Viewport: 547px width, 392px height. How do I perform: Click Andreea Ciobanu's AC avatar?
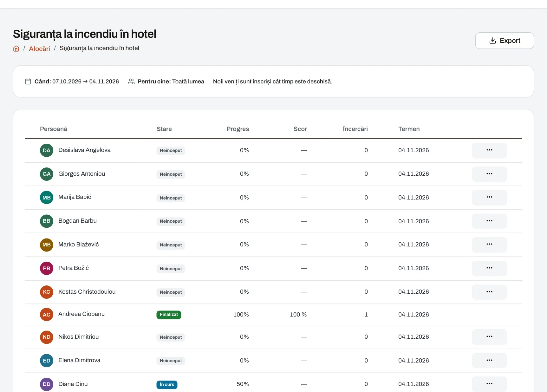47,315
